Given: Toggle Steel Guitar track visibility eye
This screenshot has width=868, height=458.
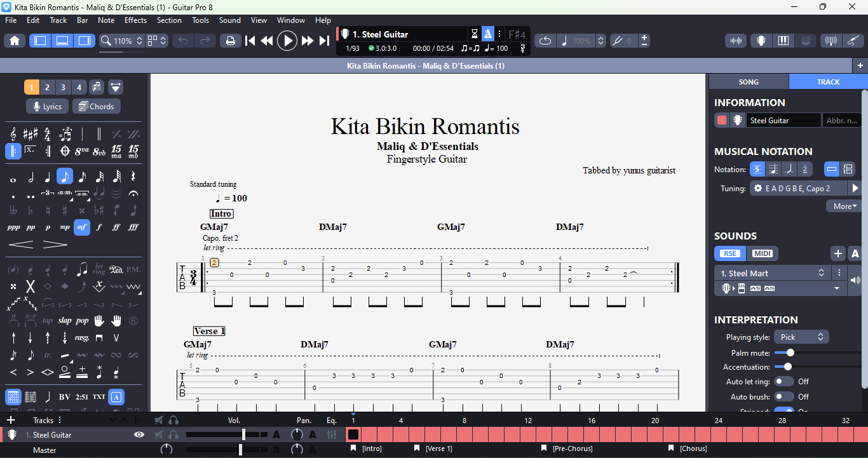Looking at the screenshot, I should tap(139, 435).
